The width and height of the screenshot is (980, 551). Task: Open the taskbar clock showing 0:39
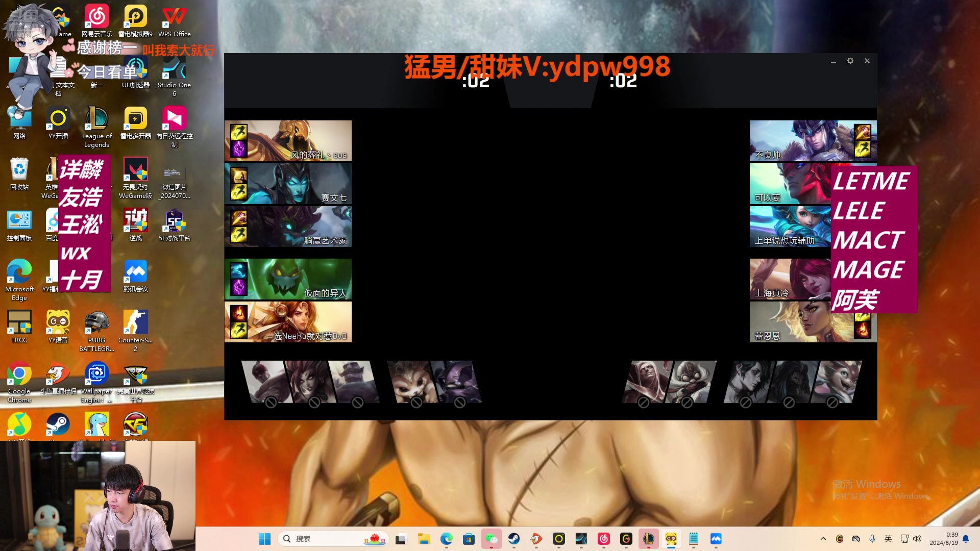944,539
